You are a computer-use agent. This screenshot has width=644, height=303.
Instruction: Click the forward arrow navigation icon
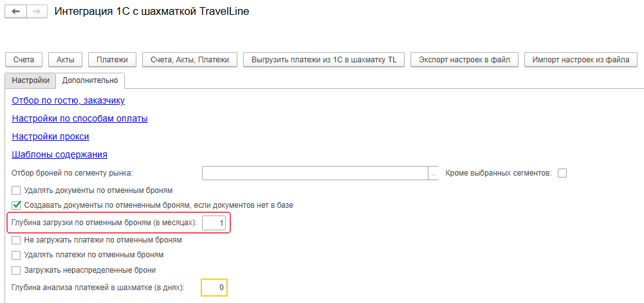coord(36,12)
